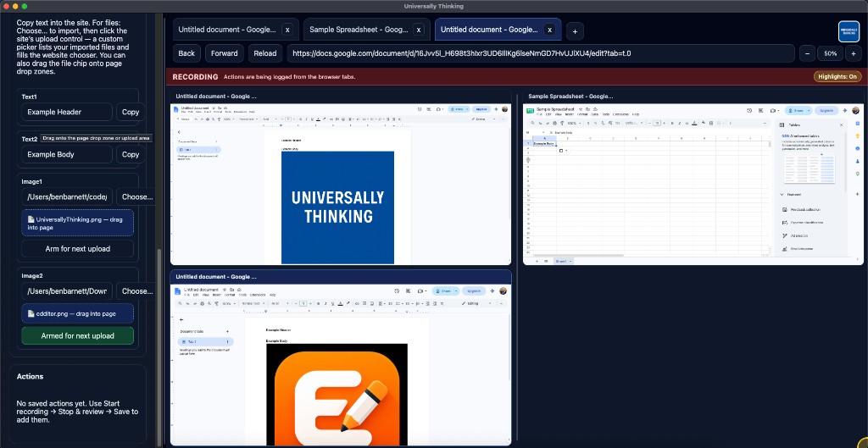
Task: Open paste options dropdown below cell A1
Action: pyautogui.click(x=564, y=151)
